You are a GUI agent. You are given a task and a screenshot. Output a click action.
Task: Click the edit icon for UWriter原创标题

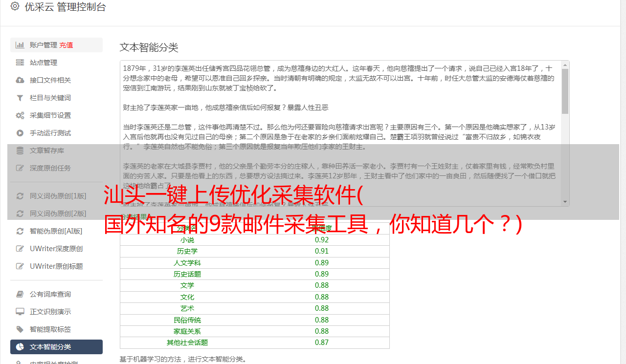(20, 266)
